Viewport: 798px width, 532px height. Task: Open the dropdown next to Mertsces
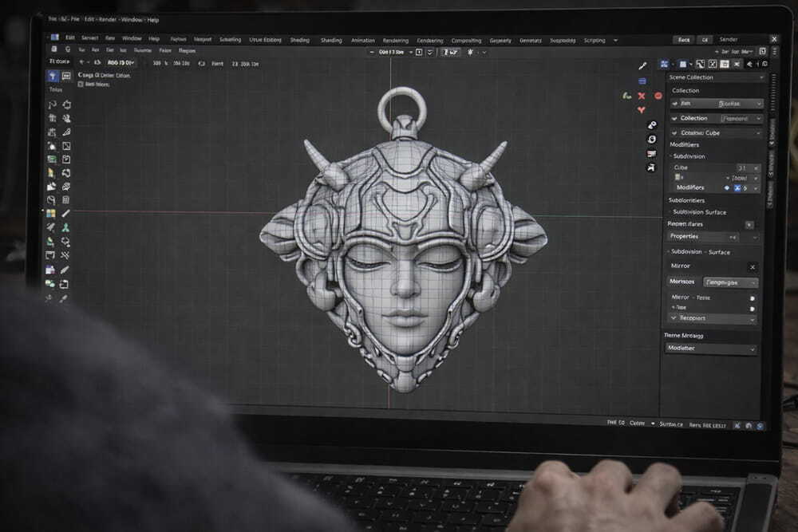[x=731, y=282]
